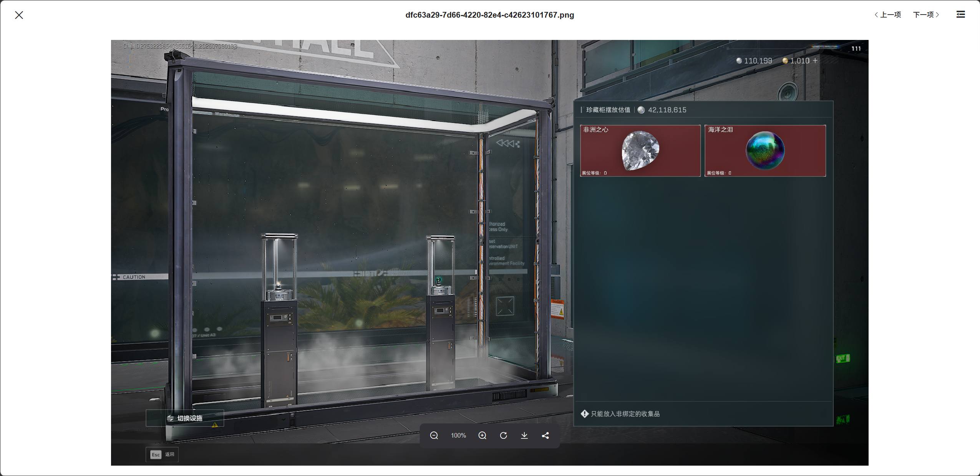Screen dimensions: 980x476
Task: Open the list menu icon at top right
Action: pyautogui.click(x=960, y=15)
